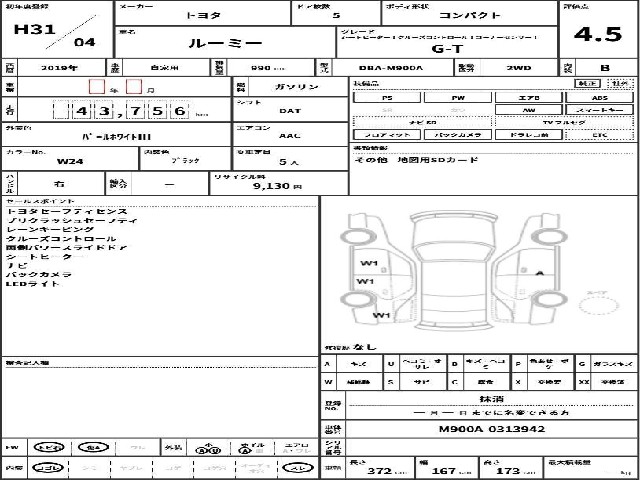Select the note その他 地図用SDカード
Screen dimensions: 640x480
[x=416, y=160]
